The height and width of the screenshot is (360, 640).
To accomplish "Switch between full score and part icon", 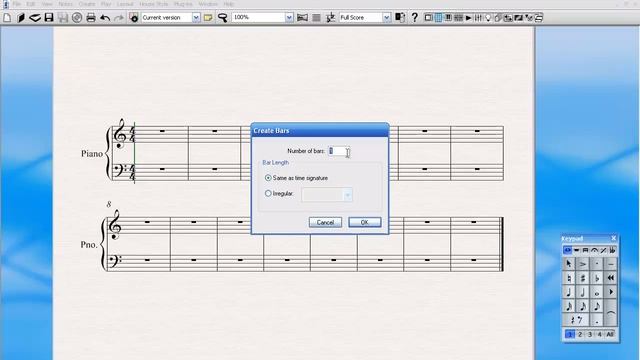I will coord(400,18).
